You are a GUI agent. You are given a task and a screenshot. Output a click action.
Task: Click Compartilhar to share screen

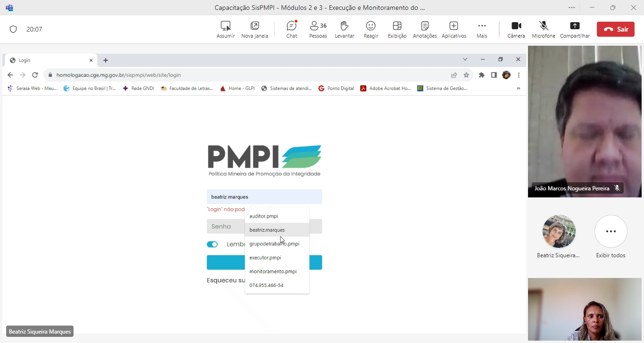click(575, 29)
